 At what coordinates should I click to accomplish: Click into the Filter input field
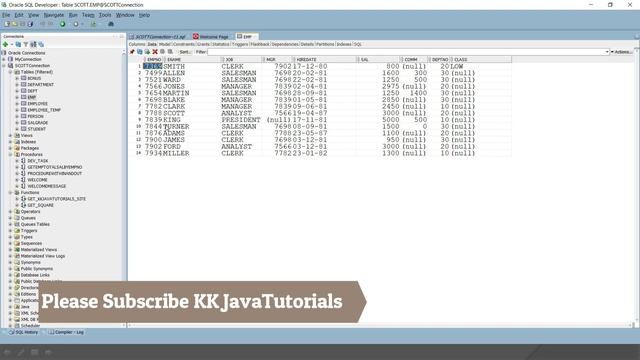406,52
